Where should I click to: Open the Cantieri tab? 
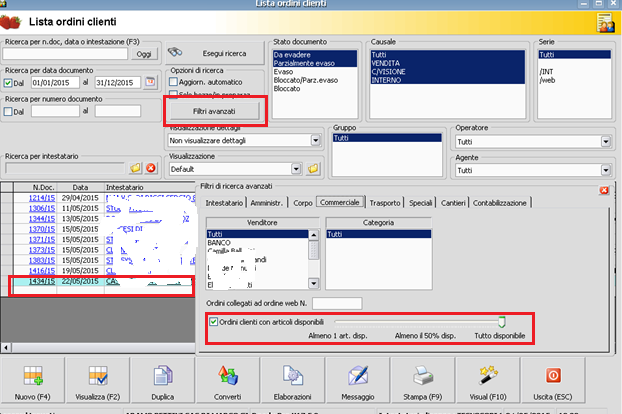pyautogui.click(x=453, y=203)
